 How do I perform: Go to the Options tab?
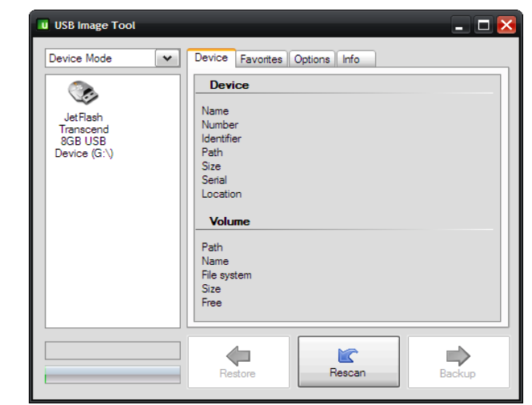click(x=312, y=59)
